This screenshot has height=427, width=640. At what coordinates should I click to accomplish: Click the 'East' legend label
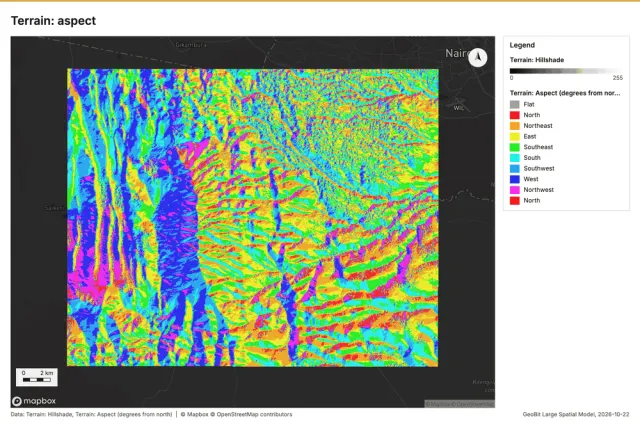tap(530, 136)
